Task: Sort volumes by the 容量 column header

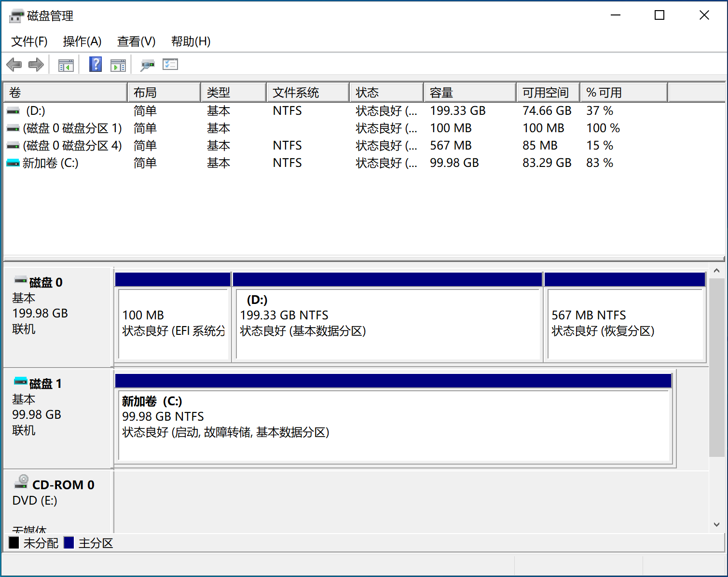Action: 469,92
